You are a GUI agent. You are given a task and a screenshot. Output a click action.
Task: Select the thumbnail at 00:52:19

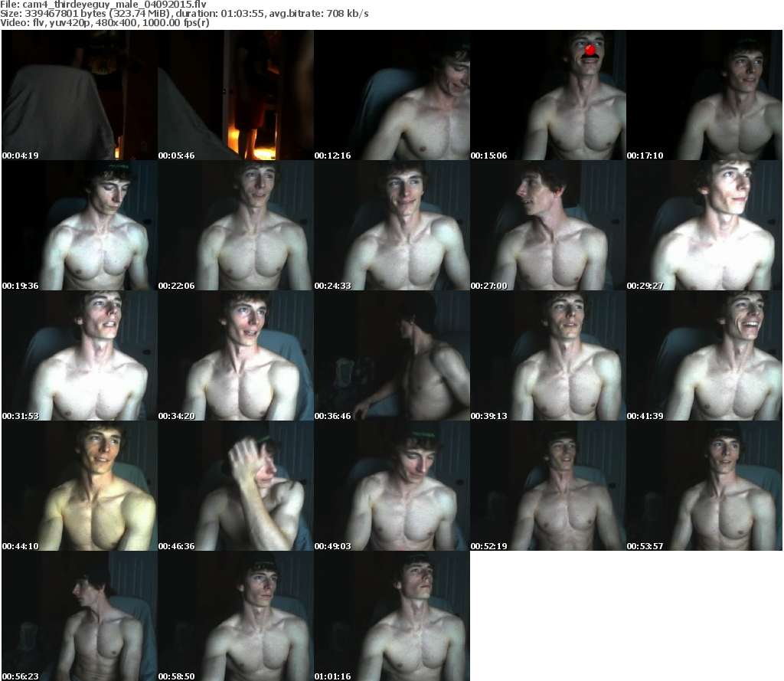pos(548,486)
